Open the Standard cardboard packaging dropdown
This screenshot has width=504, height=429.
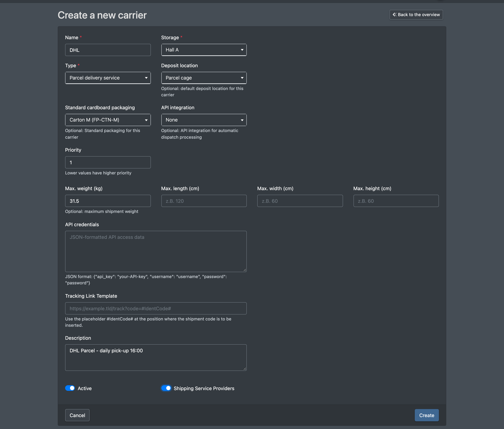coord(108,120)
